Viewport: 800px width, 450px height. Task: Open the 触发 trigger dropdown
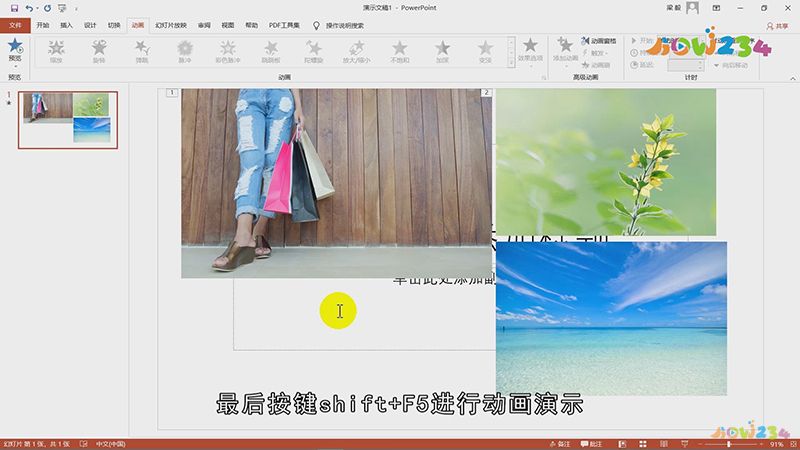tap(595, 53)
